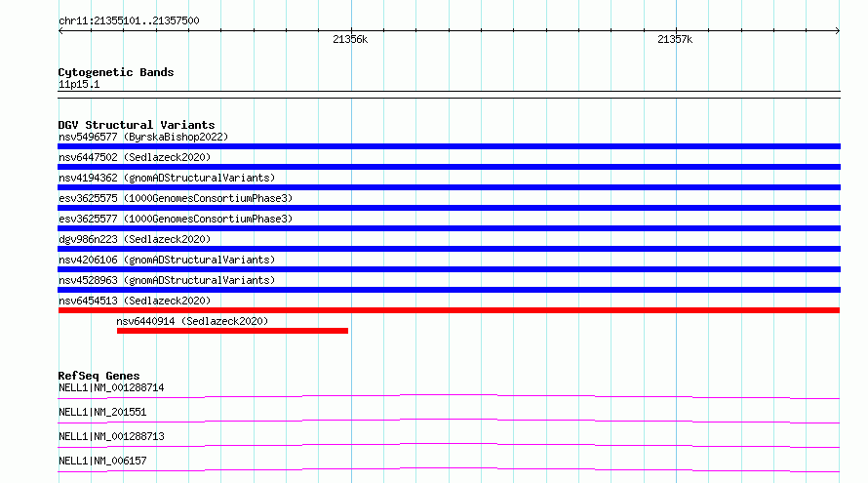Click the blue bar of esv3625575
This screenshot has width=868, height=483.
(x=449, y=208)
